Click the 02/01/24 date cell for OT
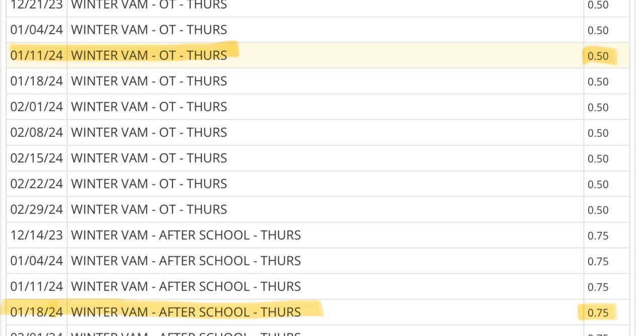644x336 pixels. pos(36,107)
